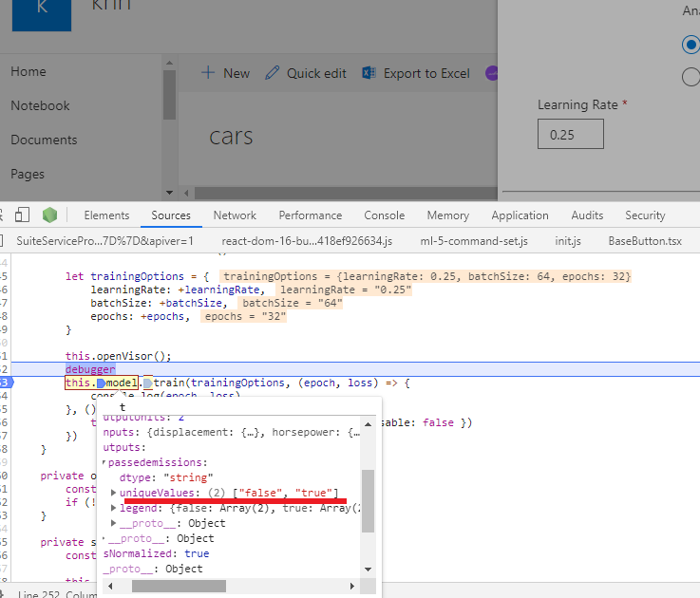This screenshot has width=700, height=598.
Task: Click the let trainingOptions declaration
Action: coord(137,276)
